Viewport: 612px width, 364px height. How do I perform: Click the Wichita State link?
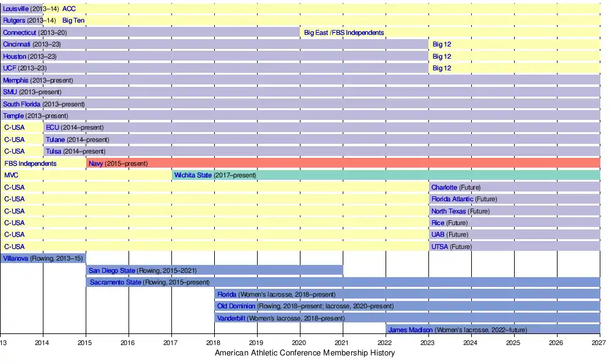[x=193, y=176]
